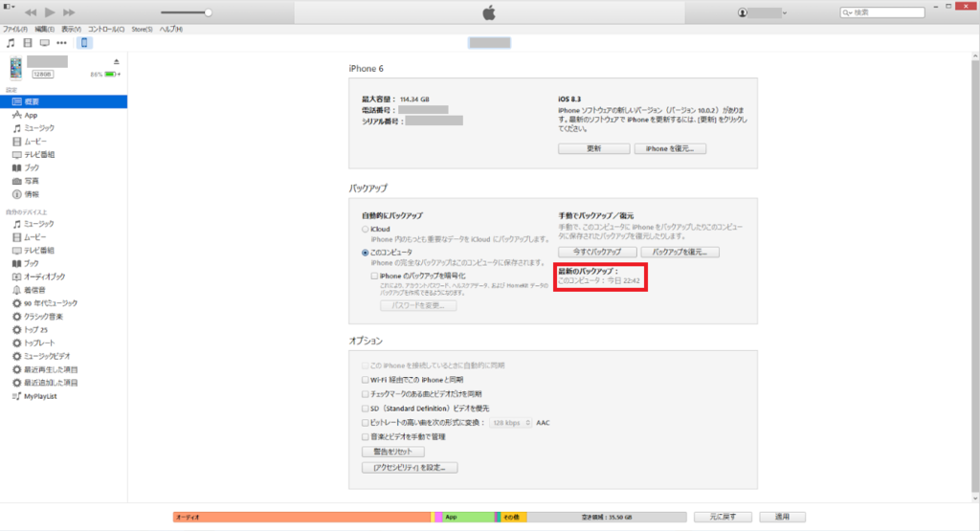
Task: Click the 適用 apply button
Action: [x=783, y=518]
